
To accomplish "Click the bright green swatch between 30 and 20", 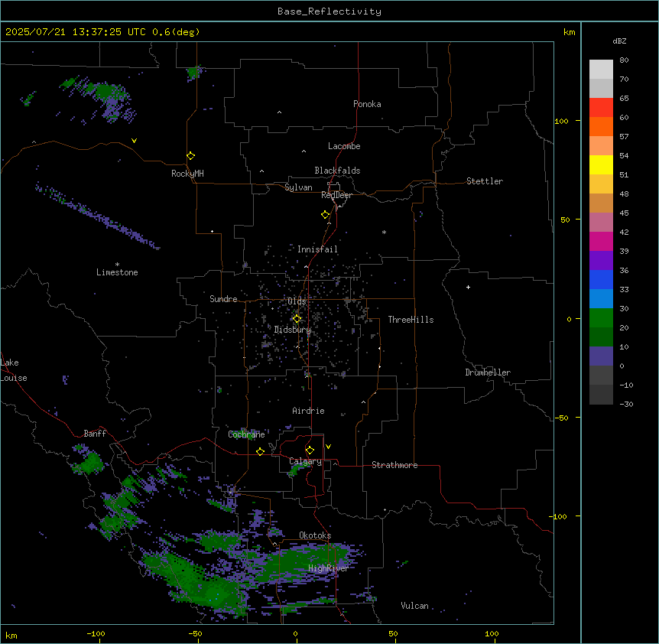I will coord(601,318).
